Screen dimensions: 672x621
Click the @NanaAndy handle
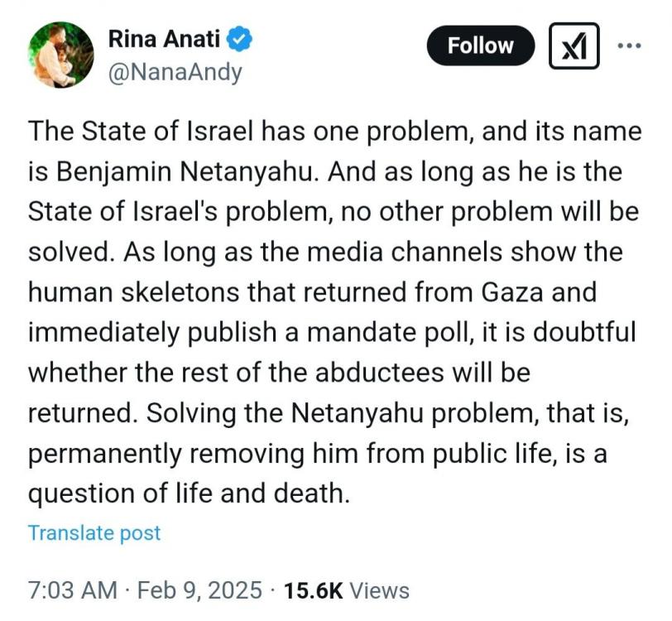point(175,71)
